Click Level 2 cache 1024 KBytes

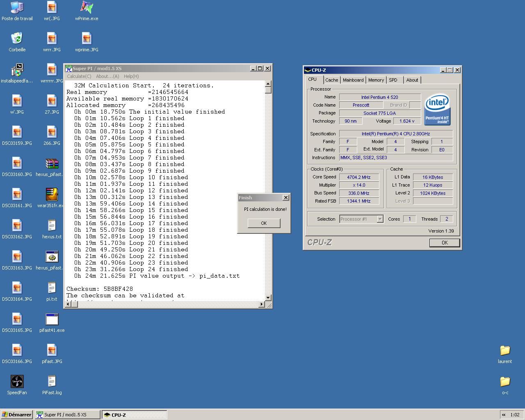click(433, 193)
